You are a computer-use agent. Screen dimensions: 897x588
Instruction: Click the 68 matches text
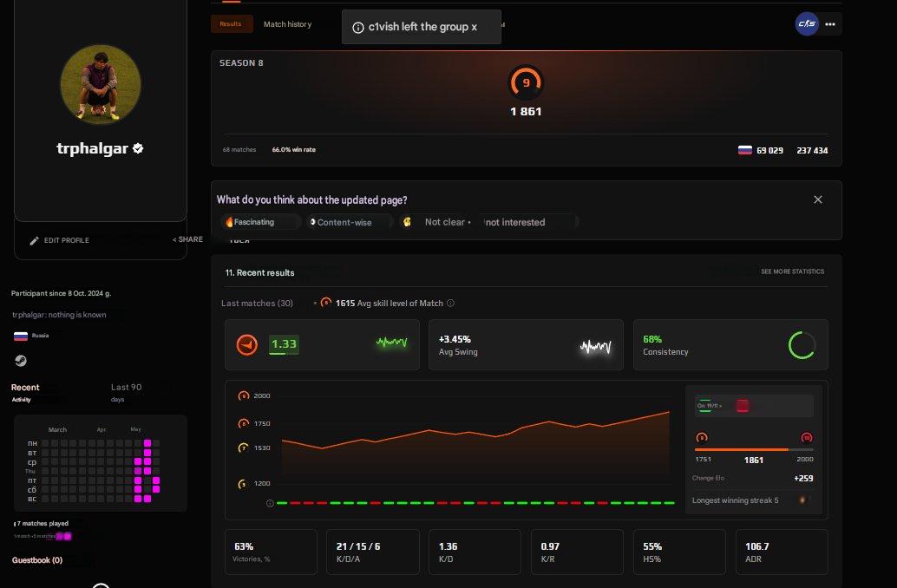pyautogui.click(x=239, y=150)
